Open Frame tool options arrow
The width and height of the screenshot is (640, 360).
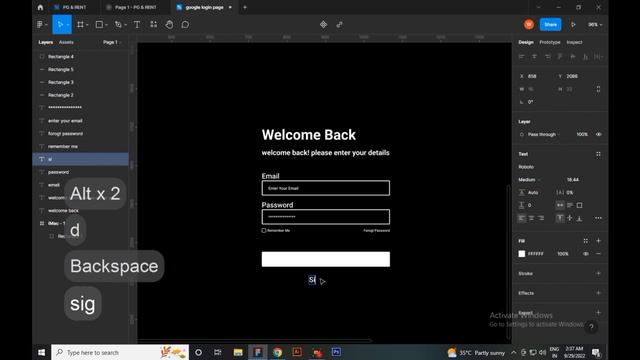click(x=87, y=25)
